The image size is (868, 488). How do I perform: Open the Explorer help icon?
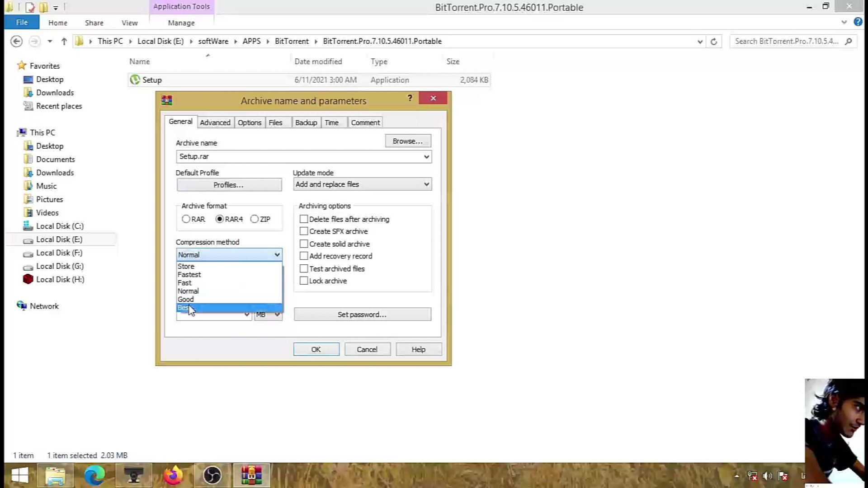[858, 22]
